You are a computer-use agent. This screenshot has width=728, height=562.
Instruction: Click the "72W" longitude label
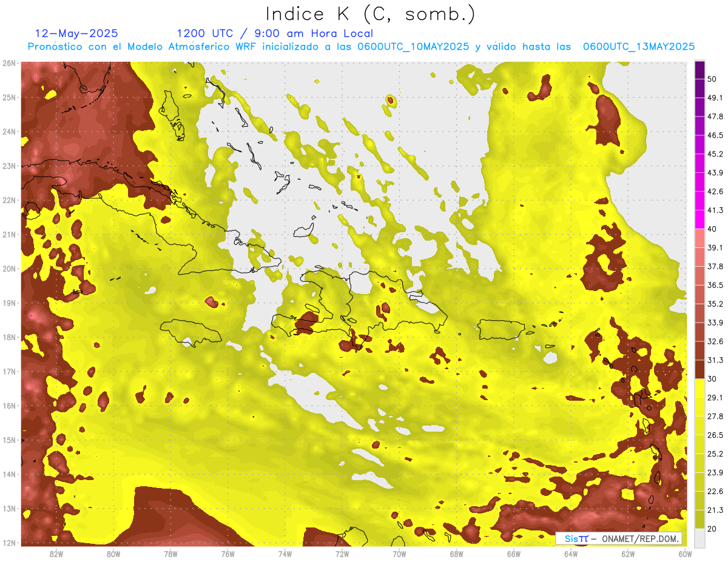(x=342, y=554)
